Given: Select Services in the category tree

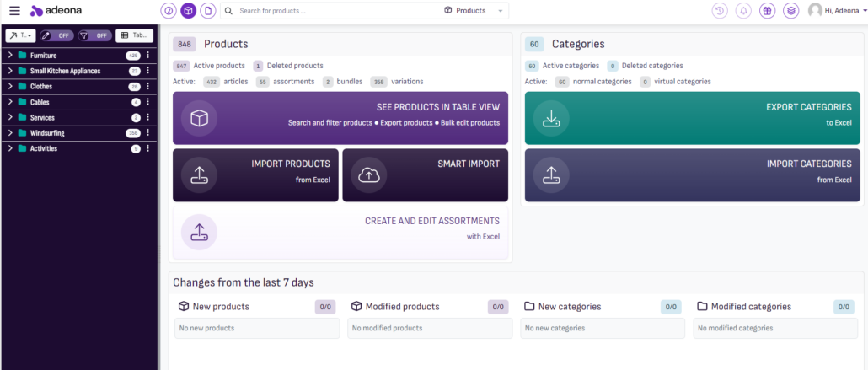Looking at the screenshot, I should (43, 117).
